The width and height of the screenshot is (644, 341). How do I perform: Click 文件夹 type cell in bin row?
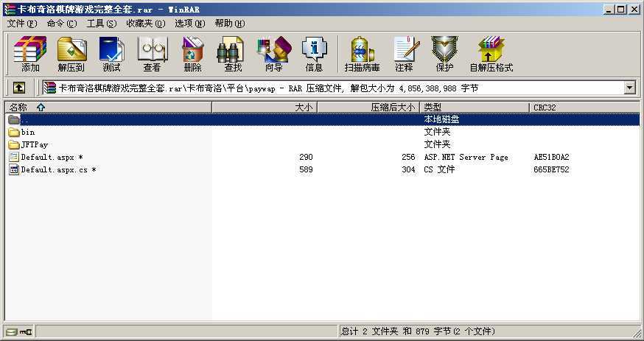437,132
